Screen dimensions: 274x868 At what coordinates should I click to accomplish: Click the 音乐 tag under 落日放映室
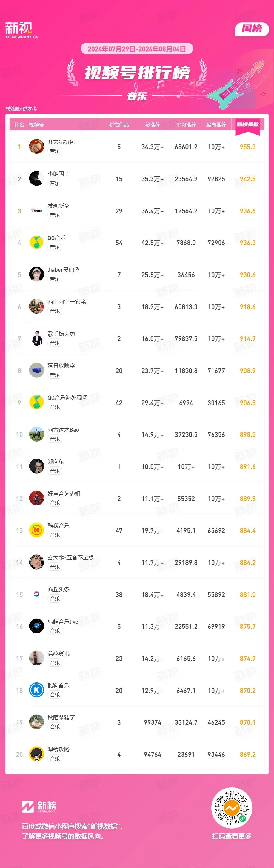coord(55,375)
